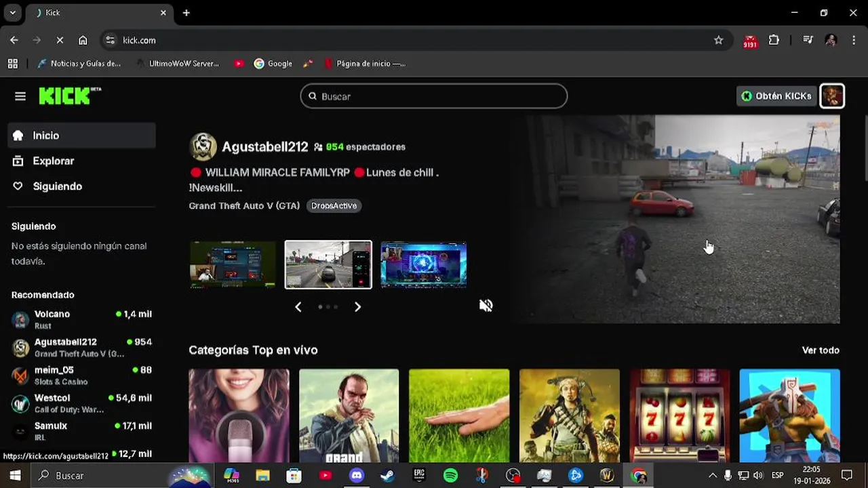Unmute the featured stream preview
The height and width of the screenshot is (488, 868).
(x=486, y=306)
